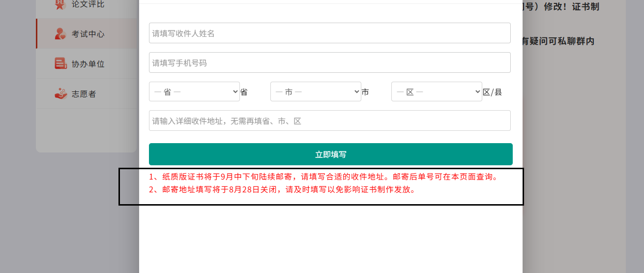Image resolution: width=644 pixels, height=273 pixels.
Task: Click the background text 有疑问可私聊群内
Action: point(558,41)
